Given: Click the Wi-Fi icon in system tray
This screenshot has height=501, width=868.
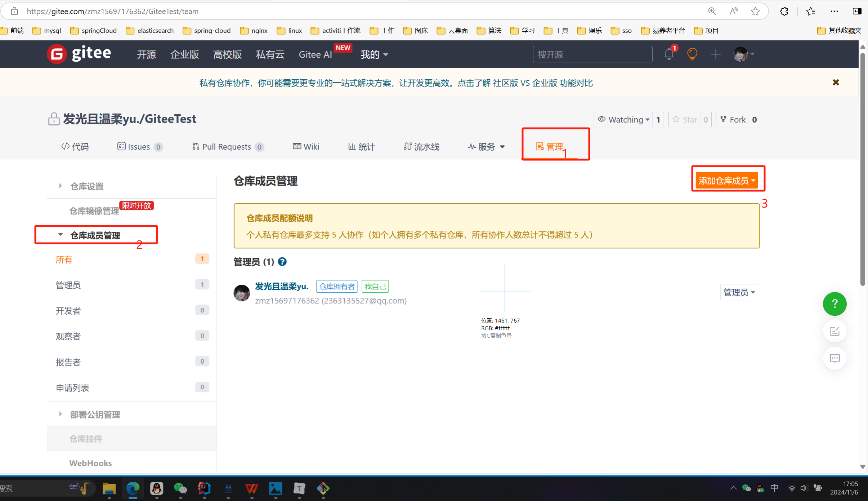Looking at the screenshot, I should tap(792, 488).
